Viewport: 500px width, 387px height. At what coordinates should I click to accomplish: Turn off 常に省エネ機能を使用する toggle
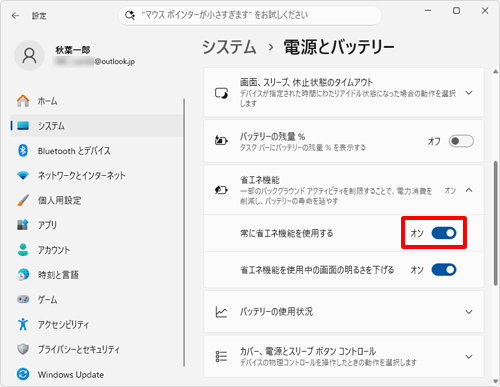pos(444,233)
